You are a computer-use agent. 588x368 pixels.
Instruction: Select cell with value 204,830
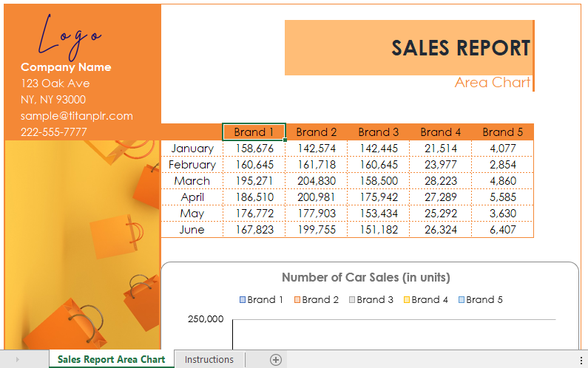coord(316,181)
